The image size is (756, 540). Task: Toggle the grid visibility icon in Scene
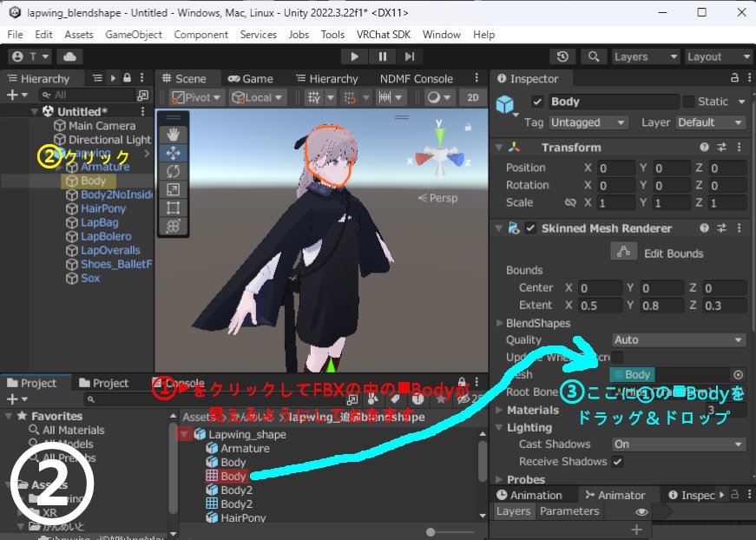click(x=314, y=98)
